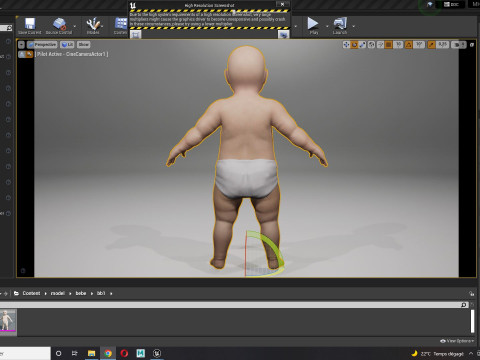Image resolution: width=480 pixels, height=360 pixels.
Task: Select the rotate mode icon
Action: coord(354,44)
